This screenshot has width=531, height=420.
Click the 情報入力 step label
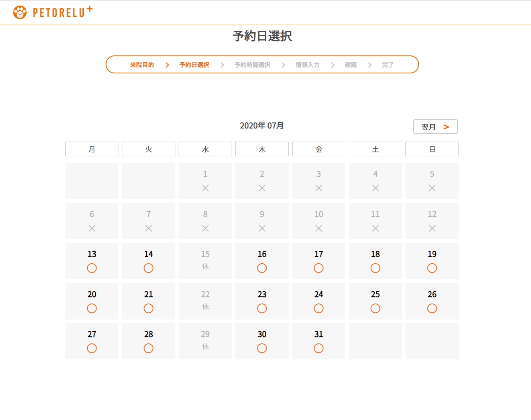(x=307, y=65)
